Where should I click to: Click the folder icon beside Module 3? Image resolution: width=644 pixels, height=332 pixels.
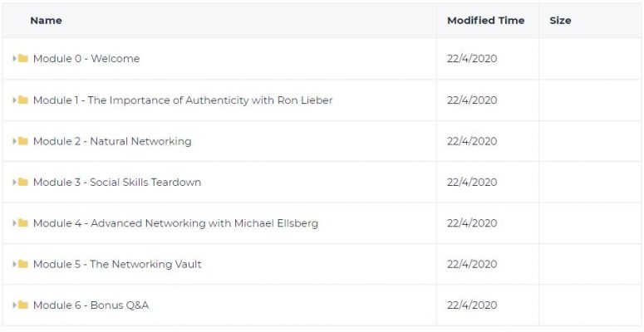click(23, 183)
